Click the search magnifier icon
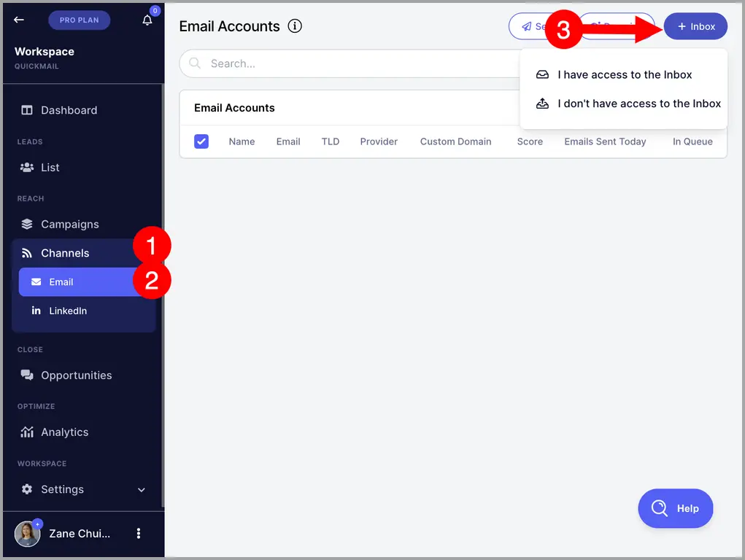 (x=195, y=63)
